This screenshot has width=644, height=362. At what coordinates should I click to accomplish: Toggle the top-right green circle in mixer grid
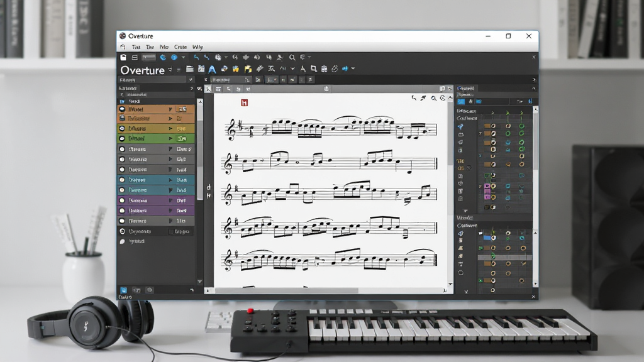521,126
